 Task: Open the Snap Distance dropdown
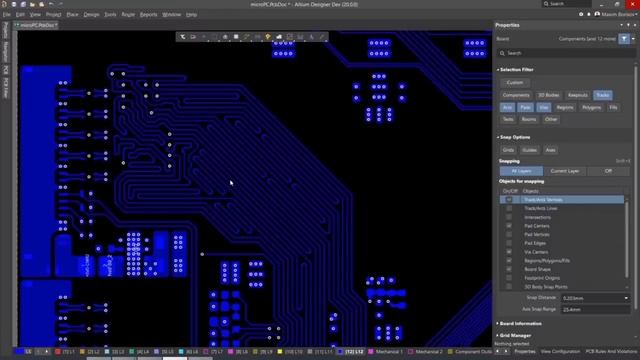coord(626,298)
